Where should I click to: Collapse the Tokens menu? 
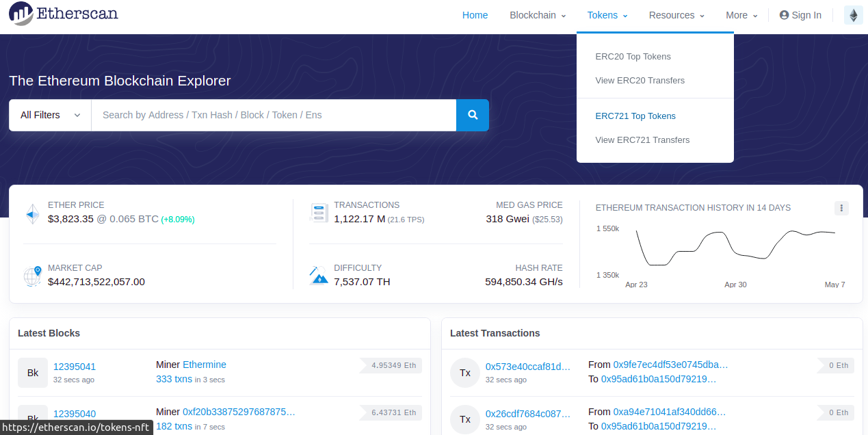[607, 15]
